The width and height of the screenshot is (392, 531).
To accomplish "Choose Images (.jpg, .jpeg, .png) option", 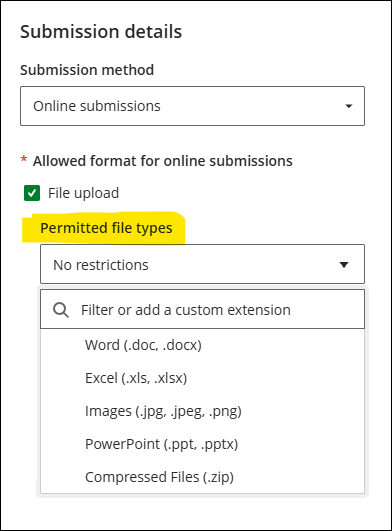I will pyautogui.click(x=202, y=411).
